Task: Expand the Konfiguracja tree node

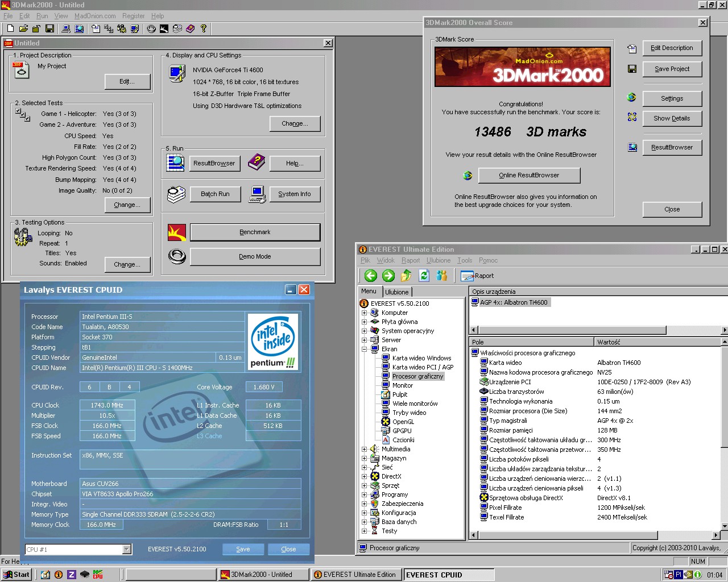Action: [365, 513]
